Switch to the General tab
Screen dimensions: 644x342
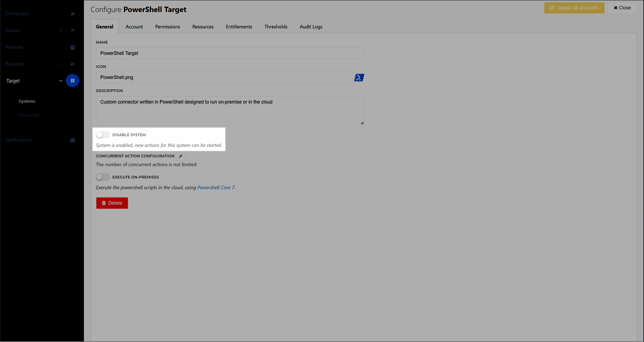click(105, 27)
